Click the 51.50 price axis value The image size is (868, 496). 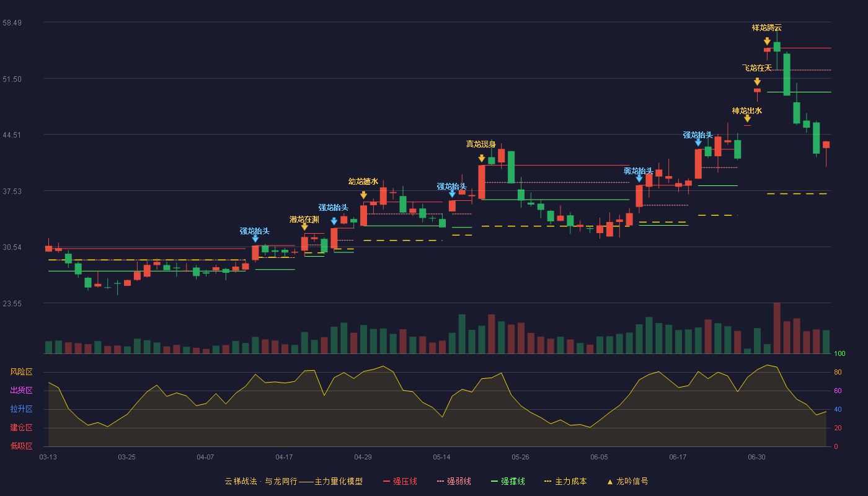12,79
